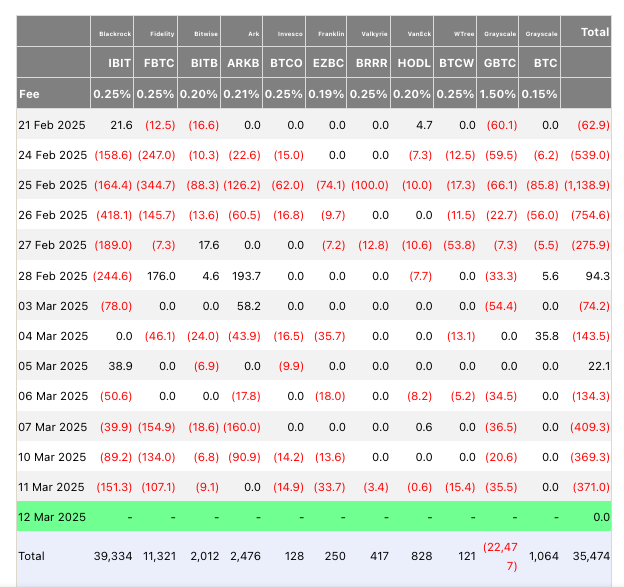Click the WTree issuer label

[464, 34]
